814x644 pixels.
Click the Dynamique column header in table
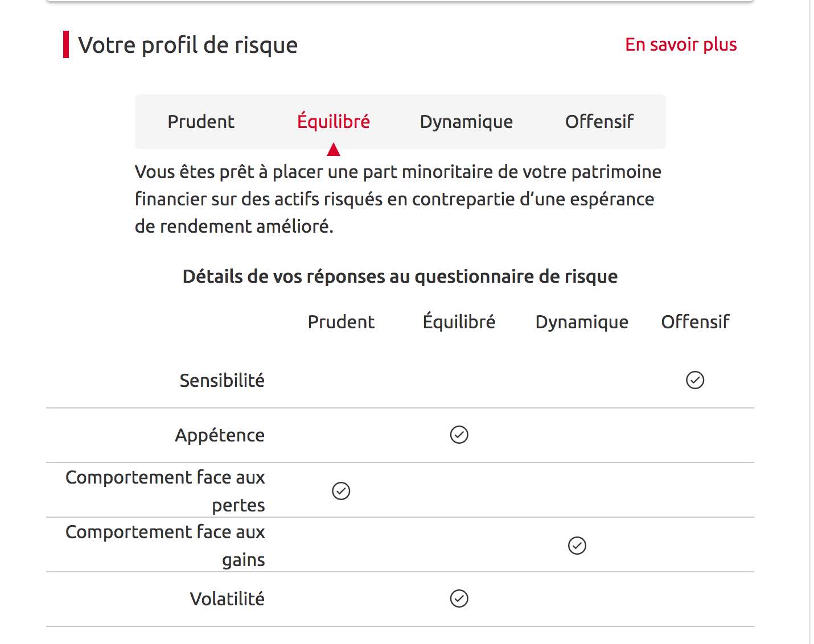[x=582, y=322]
